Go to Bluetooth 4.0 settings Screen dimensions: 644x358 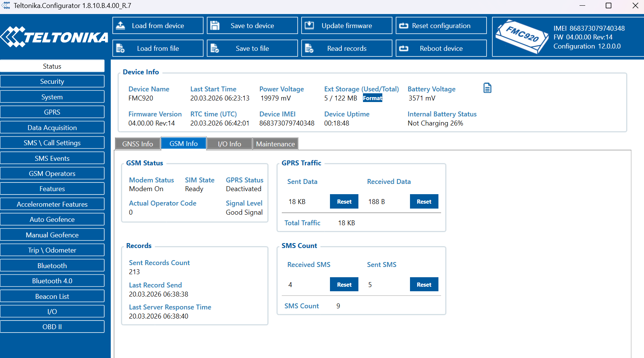click(52, 281)
